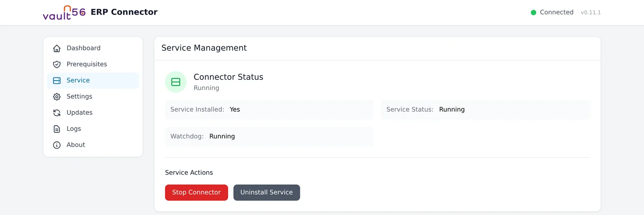Click the Service Management heading
The height and width of the screenshot is (215, 644).
pyautogui.click(x=204, y=48)
